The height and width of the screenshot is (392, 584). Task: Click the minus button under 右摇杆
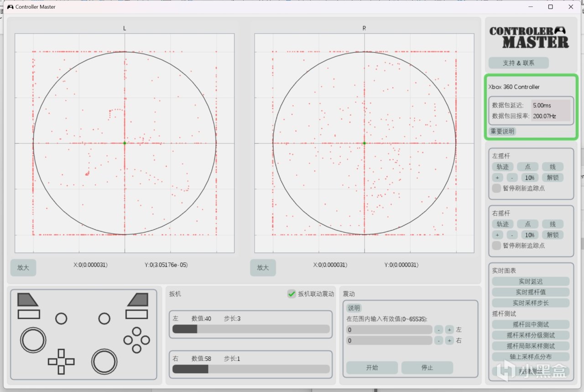click(x=512, y=235)
